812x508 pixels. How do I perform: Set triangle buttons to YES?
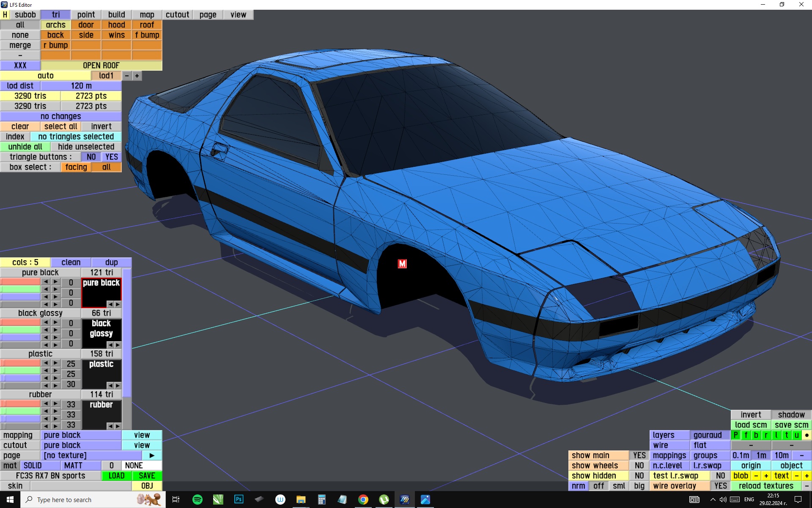(112, 157)
